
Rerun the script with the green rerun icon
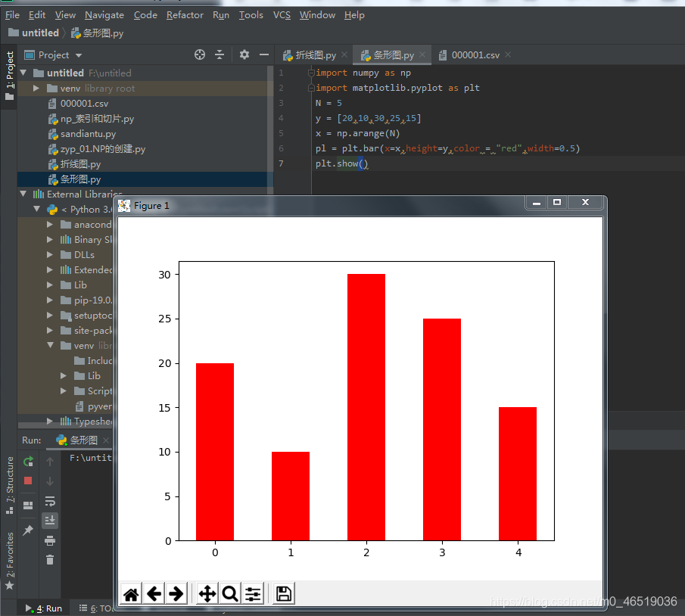tap(28, 462)
